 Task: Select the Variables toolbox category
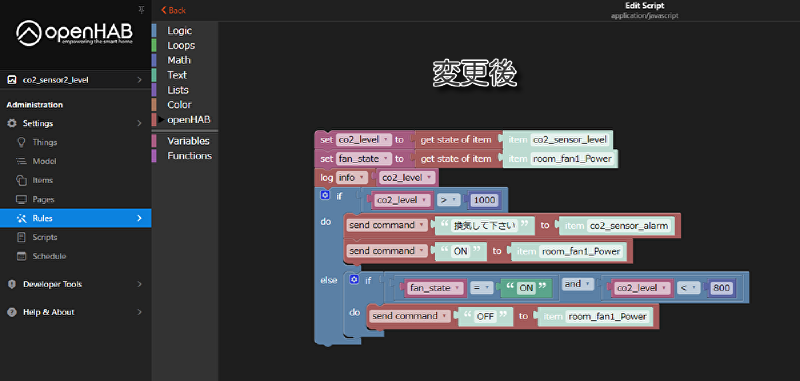coord(188,141)
